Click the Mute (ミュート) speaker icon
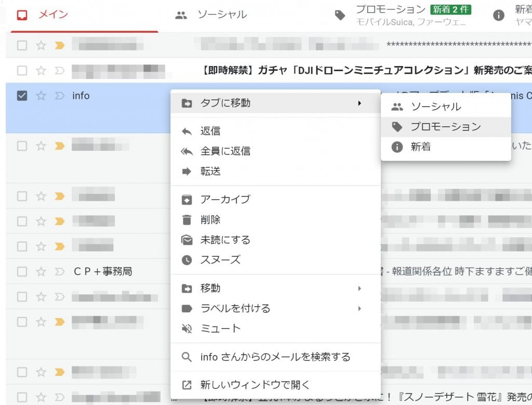 coord(187,329)
